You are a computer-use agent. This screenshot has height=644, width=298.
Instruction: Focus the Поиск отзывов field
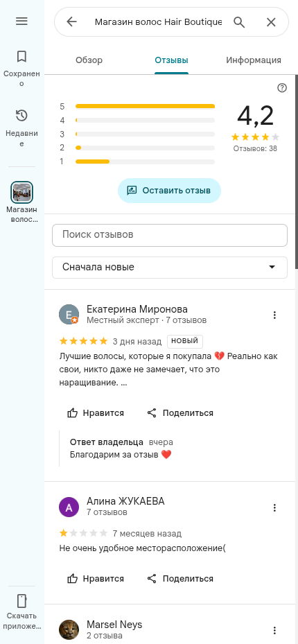coord(170,235)
